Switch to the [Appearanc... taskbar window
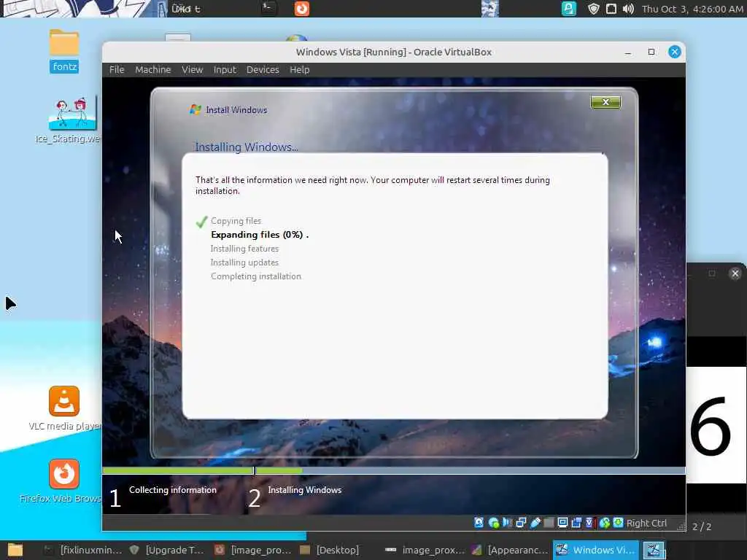 510,550
